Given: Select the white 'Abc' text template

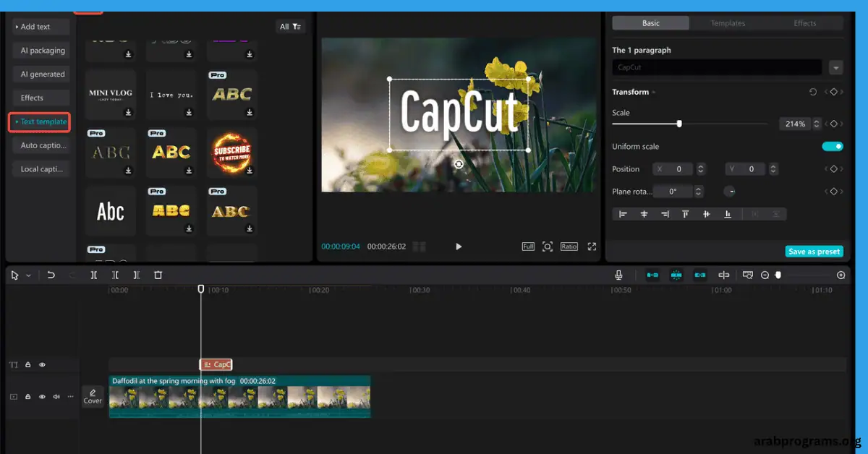Looking at the screenshot, I should pos(110,211).
